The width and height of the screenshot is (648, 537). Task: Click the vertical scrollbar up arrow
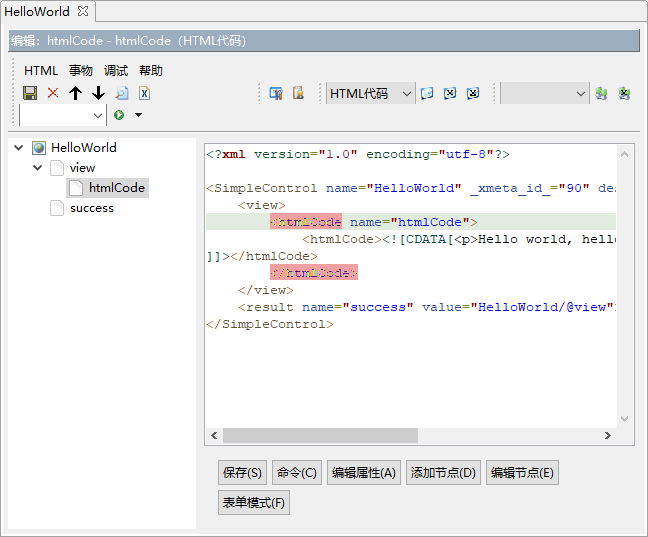624,154
